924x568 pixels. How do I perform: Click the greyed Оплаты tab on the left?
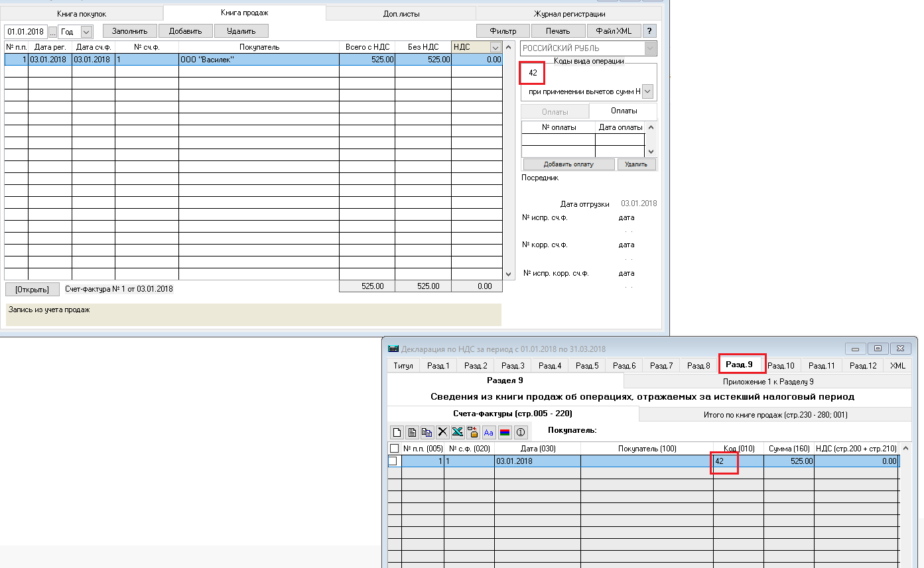(x=555, y=112)
